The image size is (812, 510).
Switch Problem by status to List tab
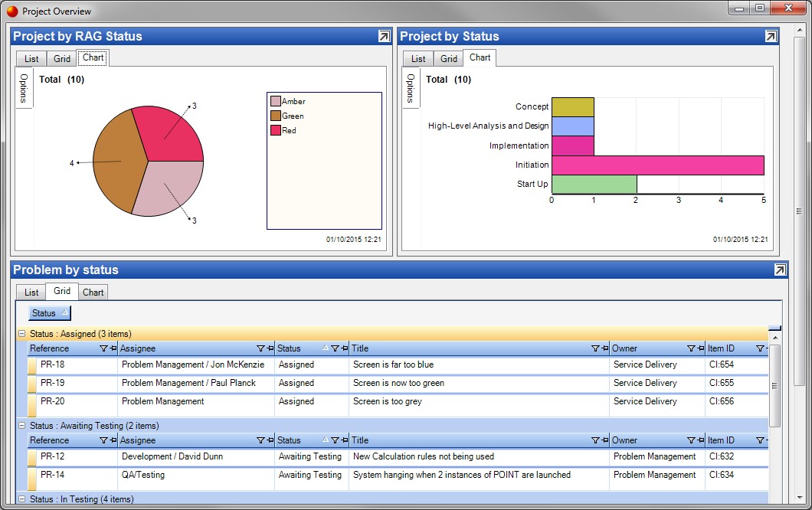pyautogui.click(x=31, y=292)
